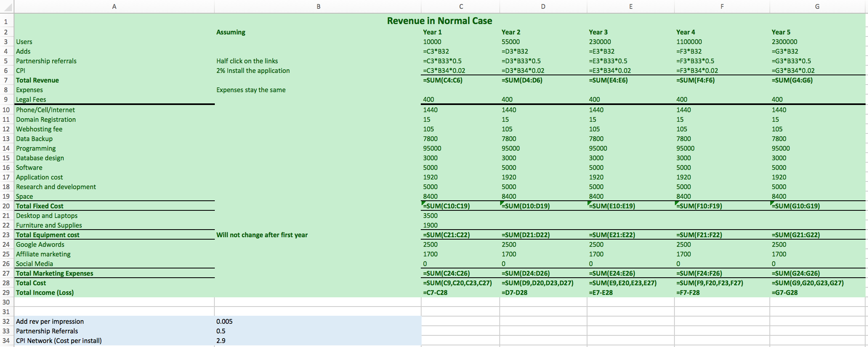
Task: Select the 'Half click on the links' cell
Action: [247, 61]
